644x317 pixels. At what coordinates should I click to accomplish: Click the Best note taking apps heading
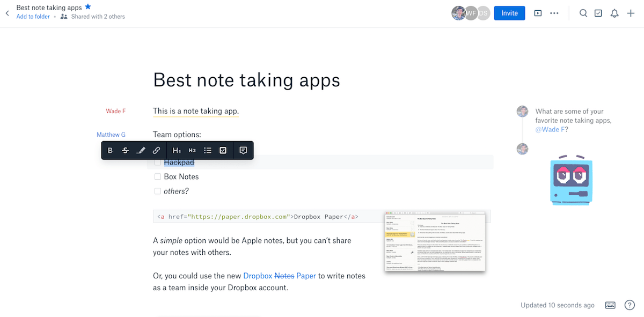point(246,80)
